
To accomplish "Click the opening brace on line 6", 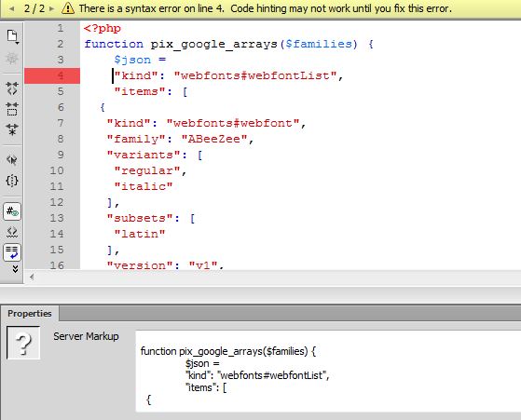I will pyautogui.click(x=103, y=107).
